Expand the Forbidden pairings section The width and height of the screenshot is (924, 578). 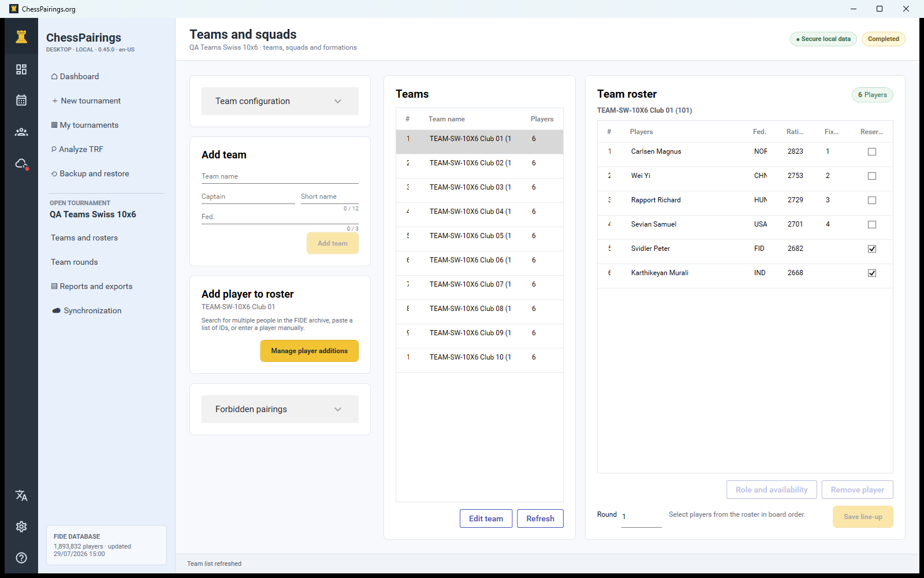(280, 409)
